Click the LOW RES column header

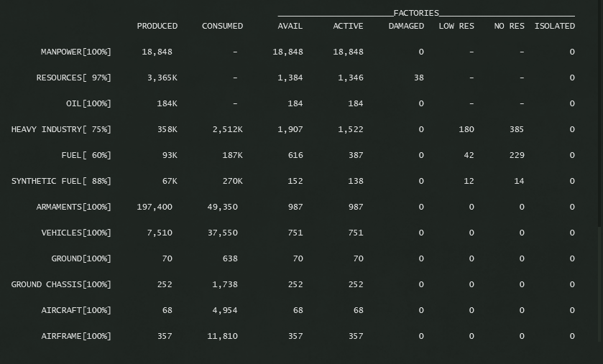tap(456, 26)
